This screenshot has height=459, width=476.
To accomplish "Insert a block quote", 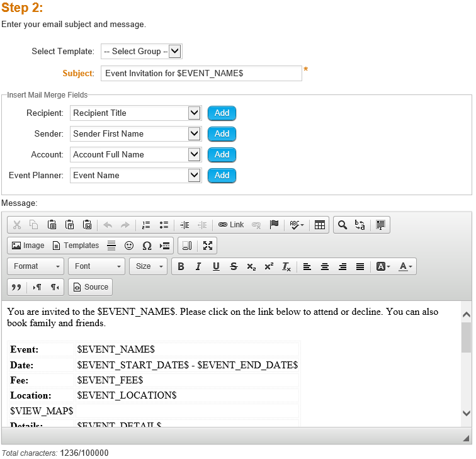I will coord(16,287).
